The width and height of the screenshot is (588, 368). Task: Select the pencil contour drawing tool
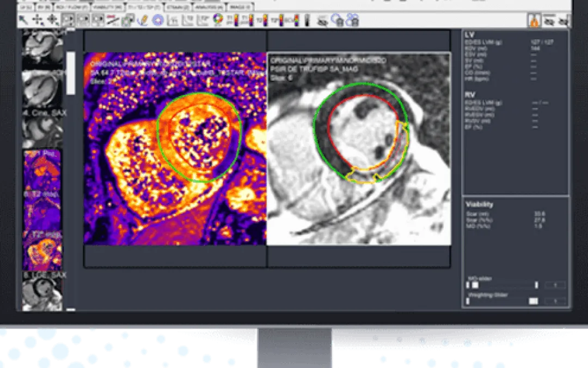143,20
